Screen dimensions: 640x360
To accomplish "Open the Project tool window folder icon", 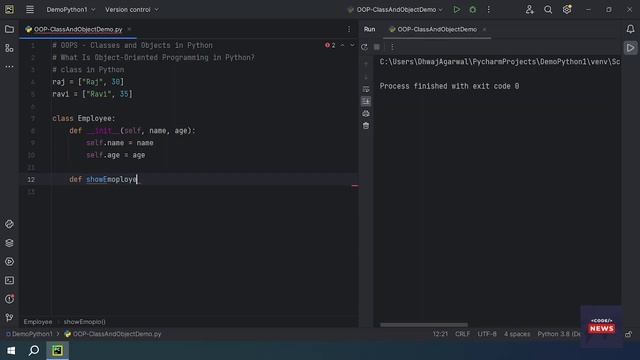I will (9, 29).
